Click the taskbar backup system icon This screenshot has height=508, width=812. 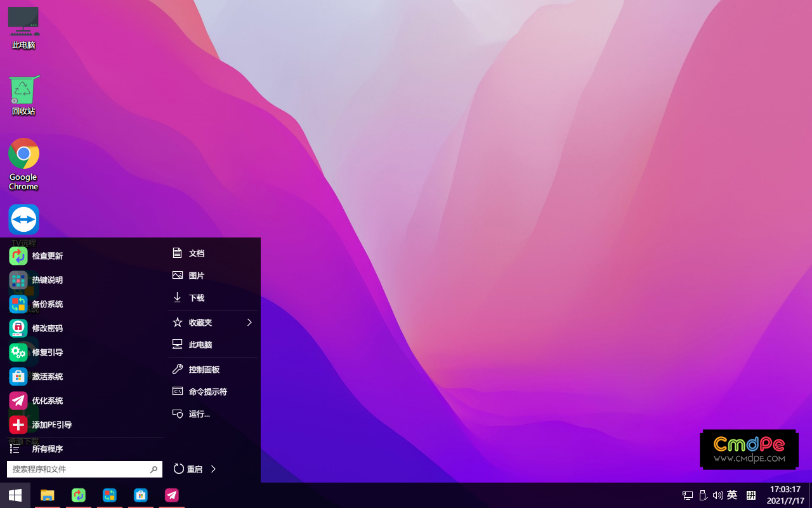(110, 495)
